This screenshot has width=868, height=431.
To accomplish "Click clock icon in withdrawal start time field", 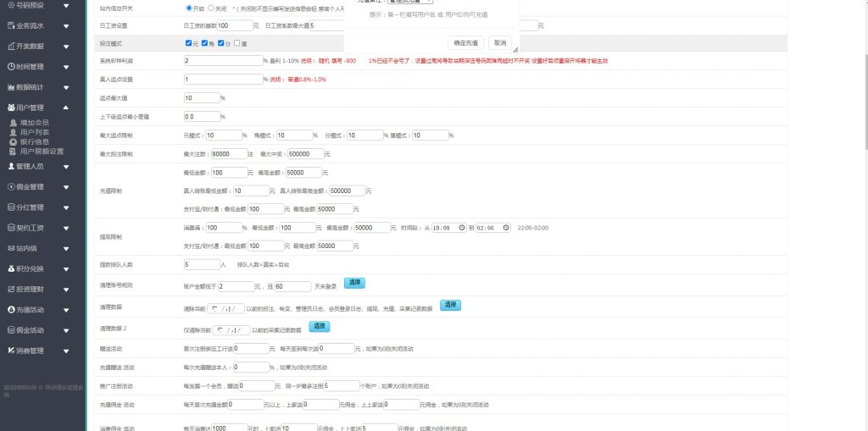I will [460, 228].
